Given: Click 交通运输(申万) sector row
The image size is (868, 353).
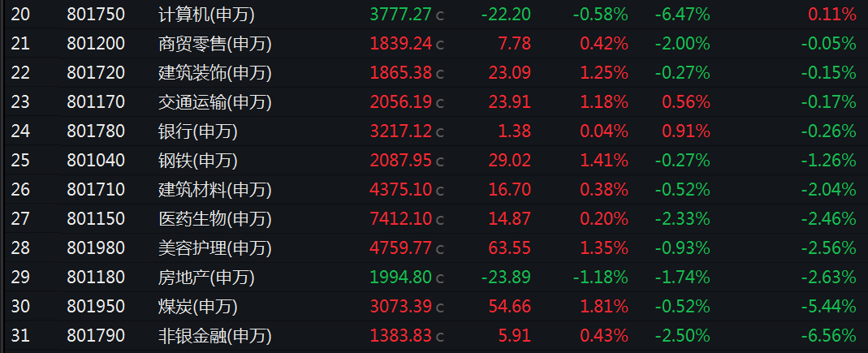Looking at the screenshot, I should point(434,101).
